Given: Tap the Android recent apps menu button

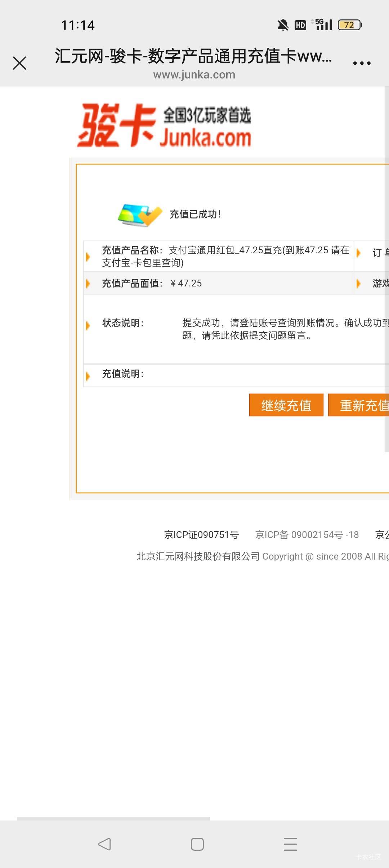Looking at the screenshot, I should (290, 844).
